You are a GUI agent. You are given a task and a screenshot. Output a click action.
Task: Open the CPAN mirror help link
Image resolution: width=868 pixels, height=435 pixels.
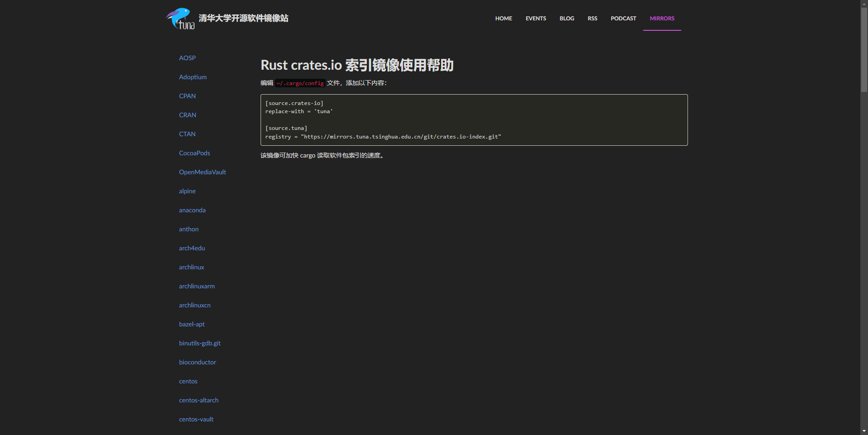tap(187, 96)
